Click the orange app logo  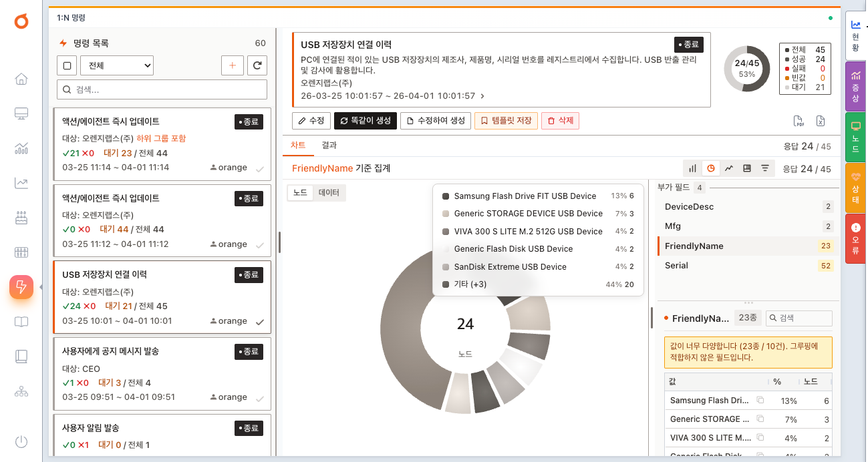pos(21,22)
